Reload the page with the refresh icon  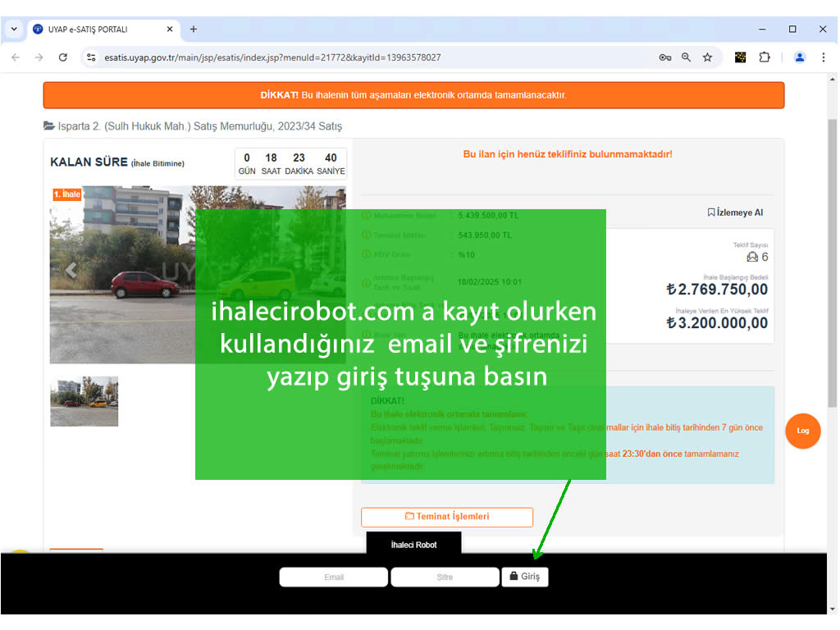62,57
